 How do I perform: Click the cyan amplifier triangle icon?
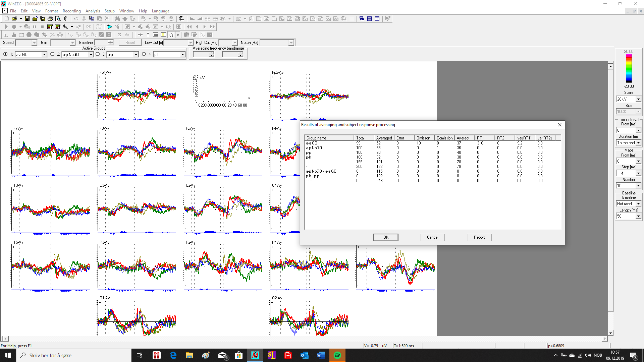click(109, 27)
